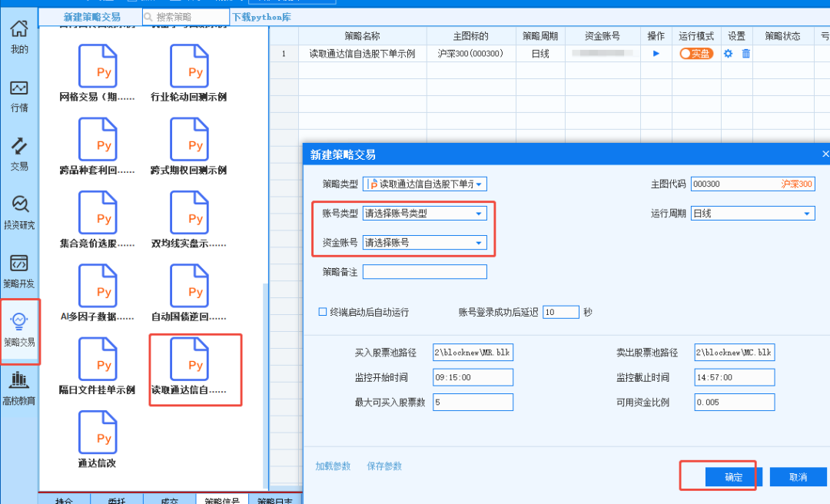830x504 pixels.
Task: Open the 账号类型 dropdown
Action: [424, 214]
